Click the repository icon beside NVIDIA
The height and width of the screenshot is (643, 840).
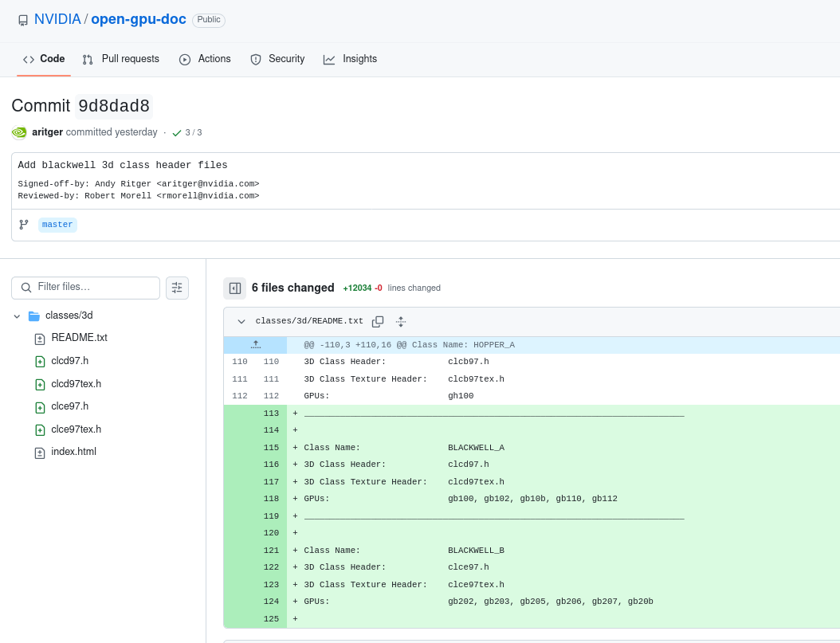(23, 20)
